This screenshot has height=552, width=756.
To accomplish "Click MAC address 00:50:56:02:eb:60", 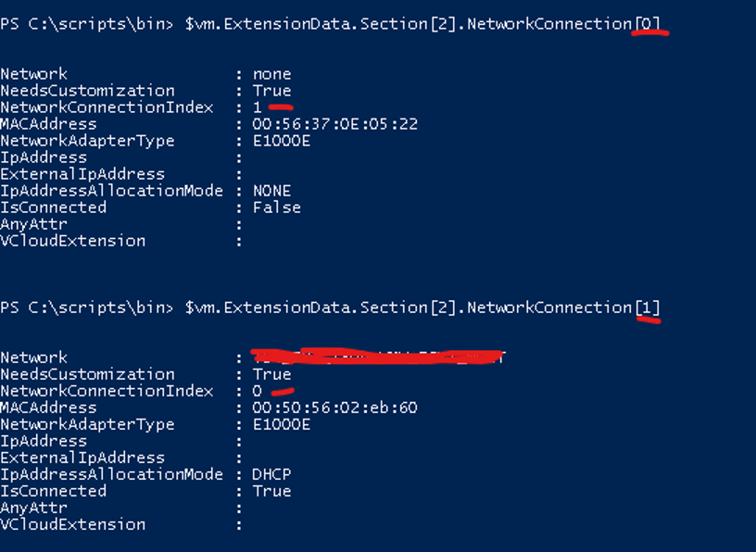I will tap(334, 408).
